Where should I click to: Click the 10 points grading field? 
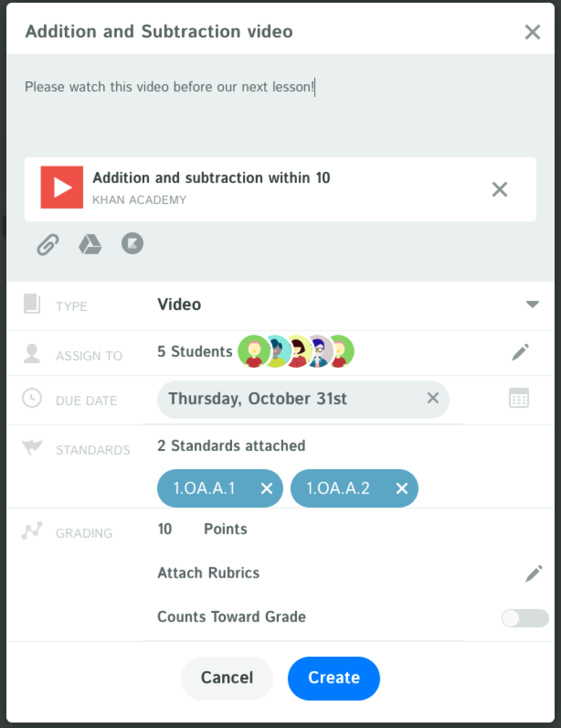[x=165, y=529]
